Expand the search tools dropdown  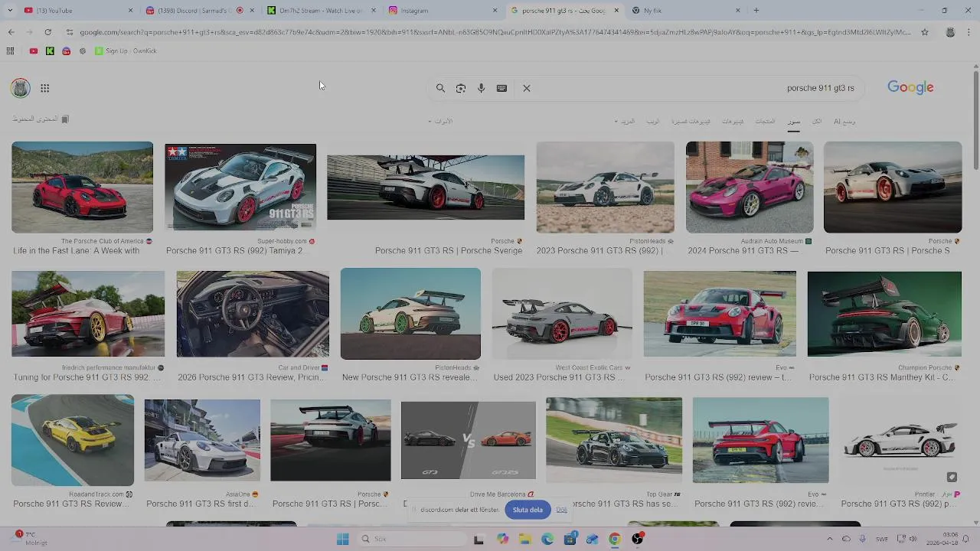pos(439,121)
